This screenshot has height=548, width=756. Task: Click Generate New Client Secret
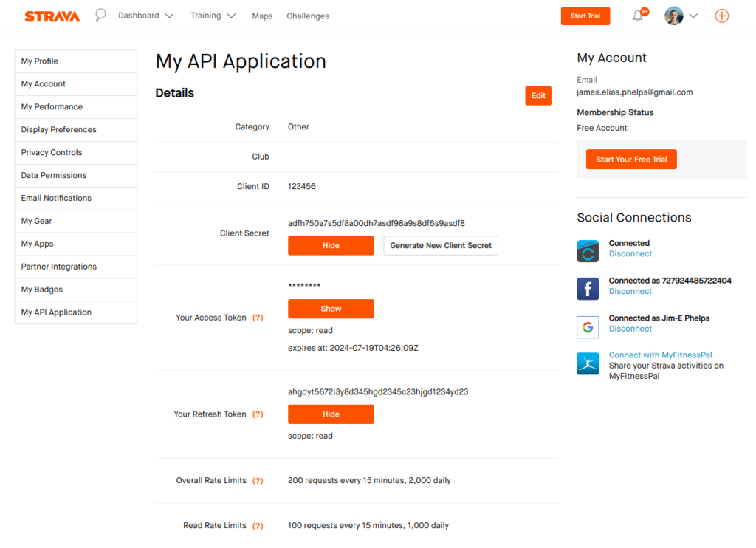coord(441,245)
